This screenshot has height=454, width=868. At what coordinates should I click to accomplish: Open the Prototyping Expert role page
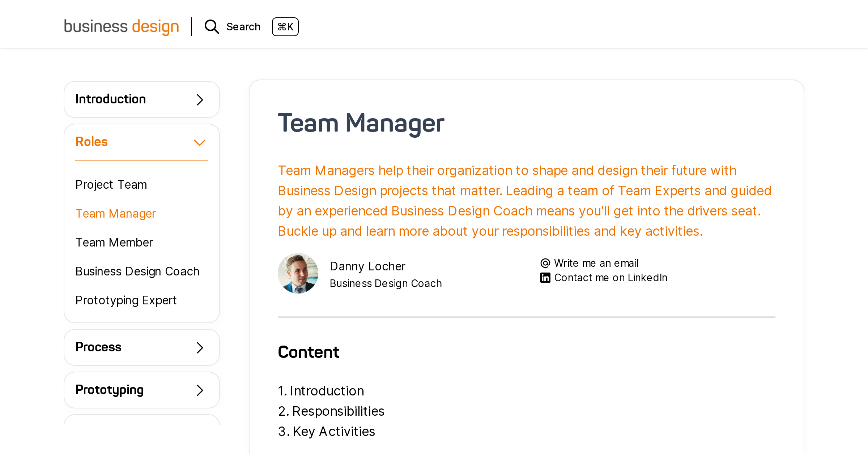126,300
